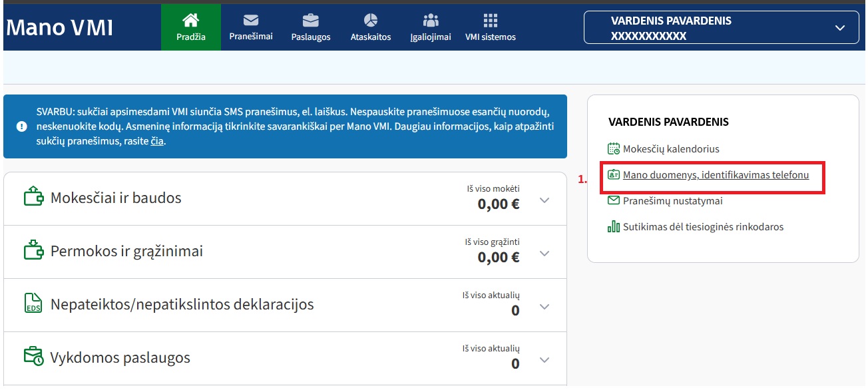Click the Pranešimų nustatymai envelope icon

614,200
